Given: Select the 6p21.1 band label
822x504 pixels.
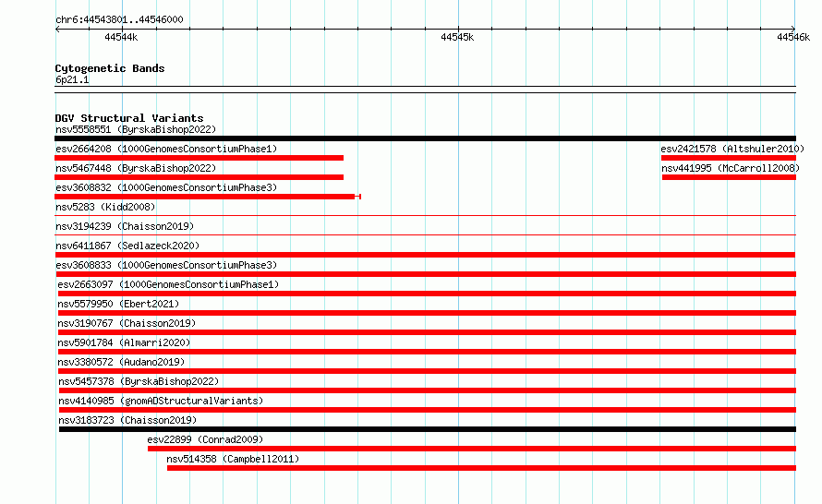Looking at the screenshot, I should tap(72, 79).
